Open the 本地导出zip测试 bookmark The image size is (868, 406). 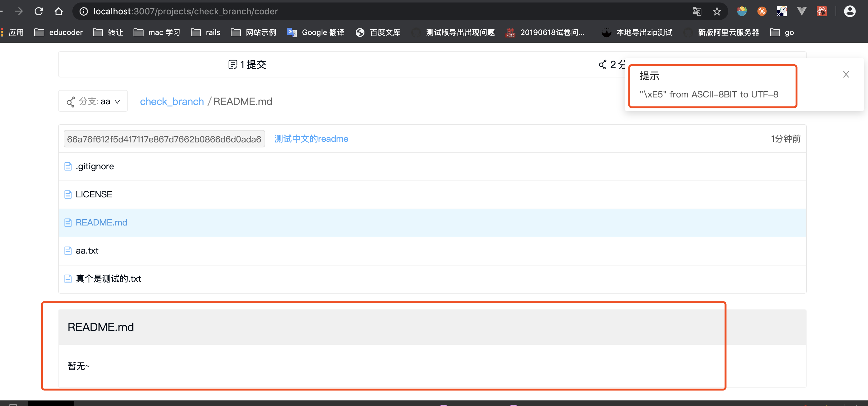pyautogui.click(x=637, y=32)
